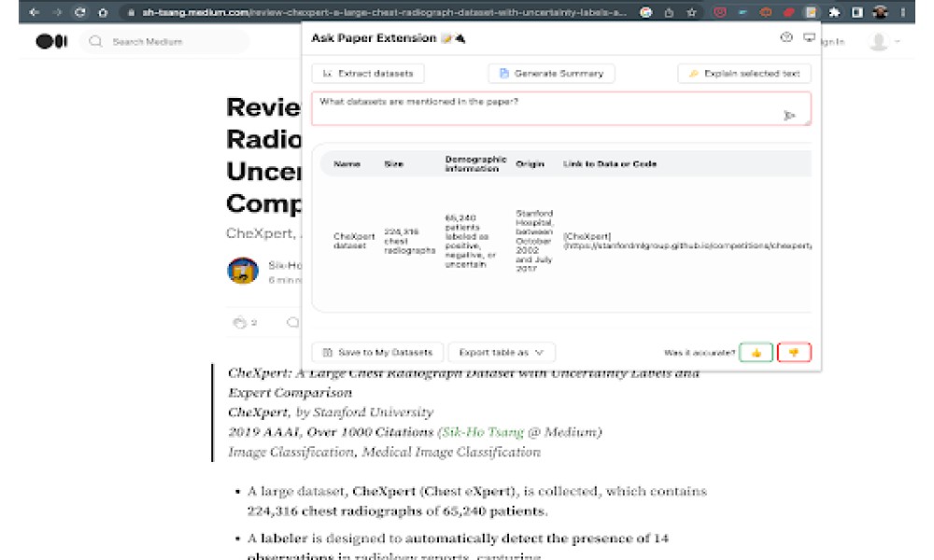Image resolution: width=934 pixels, height=560 pixels.
Task: Reload the current page
Action: [x=79, y=12]
